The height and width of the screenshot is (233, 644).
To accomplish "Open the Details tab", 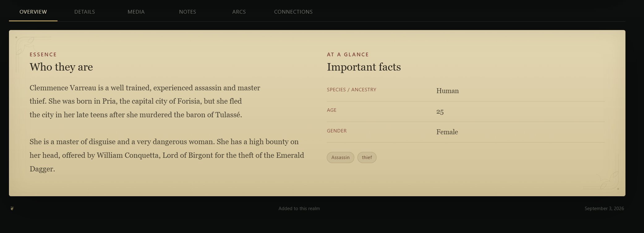I will coord(85,12).
